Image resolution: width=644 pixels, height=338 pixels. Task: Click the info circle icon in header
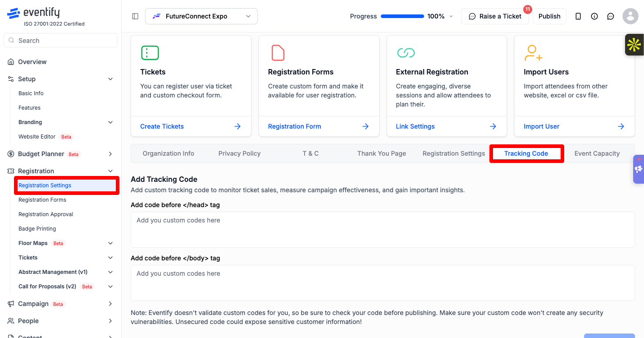coord(594,16)
